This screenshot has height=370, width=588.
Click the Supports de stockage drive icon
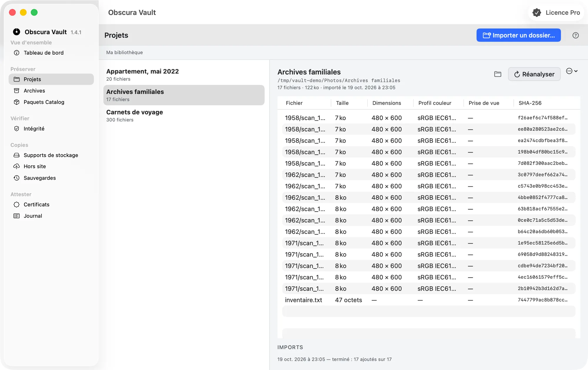click(x=17, y=155)
